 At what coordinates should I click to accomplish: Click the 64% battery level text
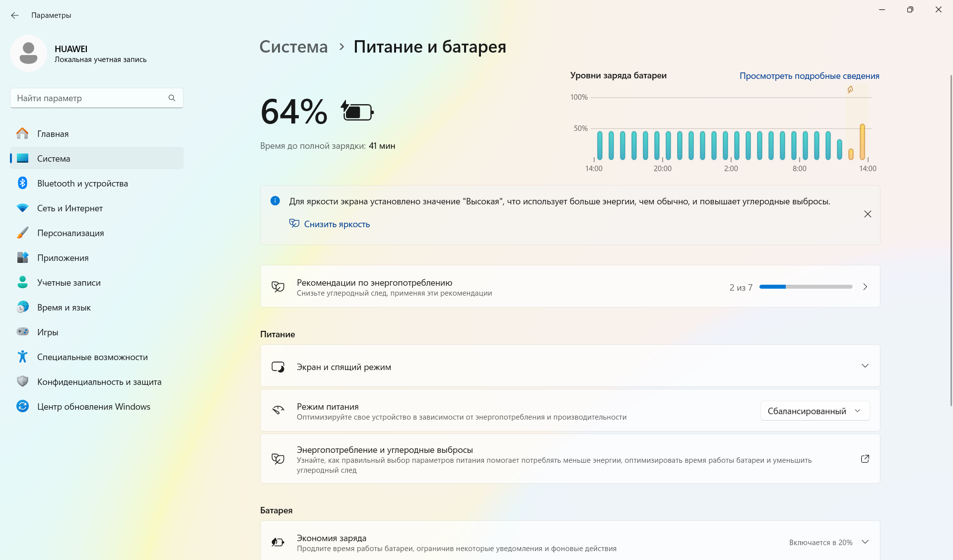point(294,111)
